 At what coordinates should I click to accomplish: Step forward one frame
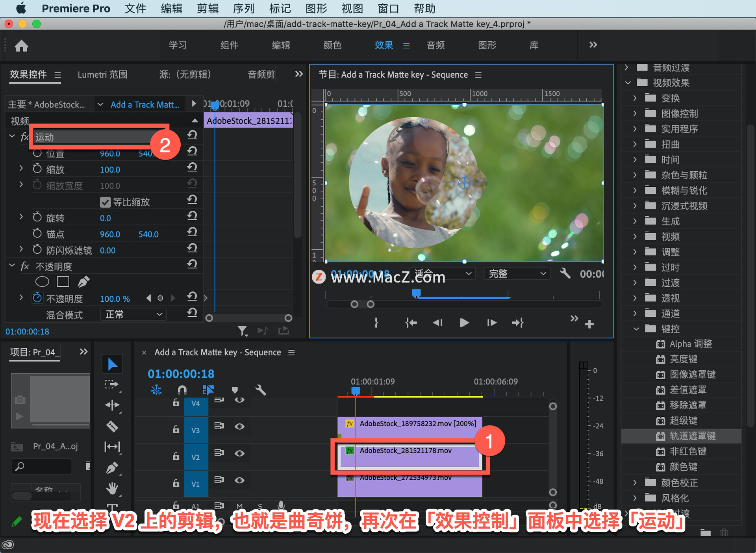point(491,323)
